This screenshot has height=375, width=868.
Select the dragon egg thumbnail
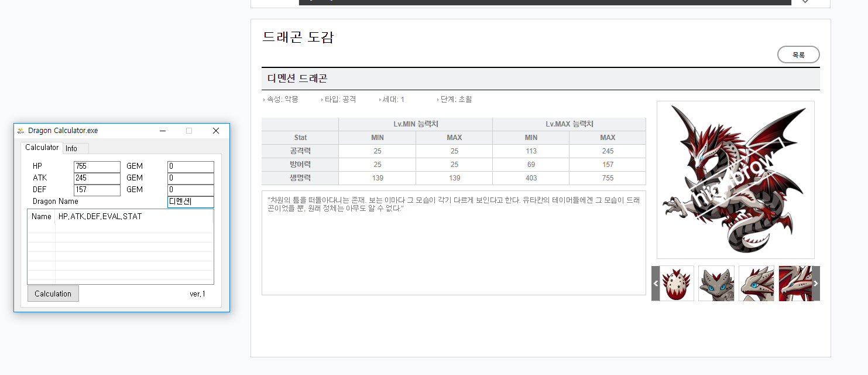[x=677, y=284]
